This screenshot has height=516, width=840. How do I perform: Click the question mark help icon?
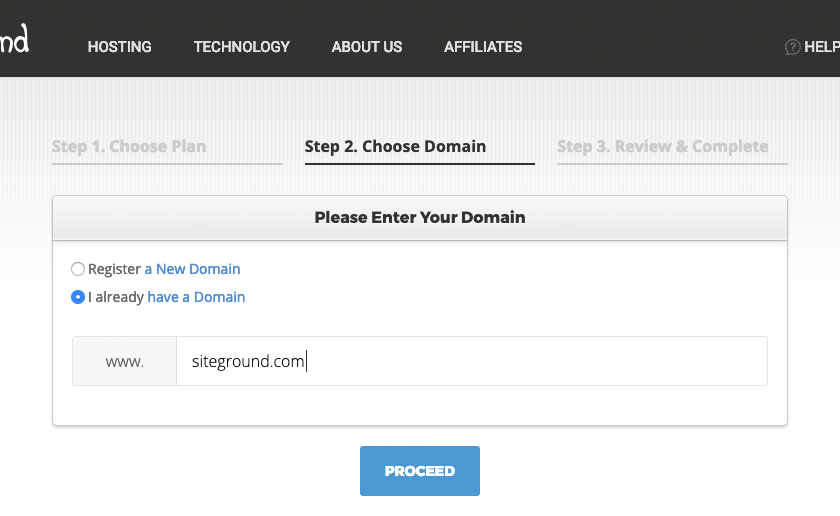pyautogui.click(x=792, y=47)
